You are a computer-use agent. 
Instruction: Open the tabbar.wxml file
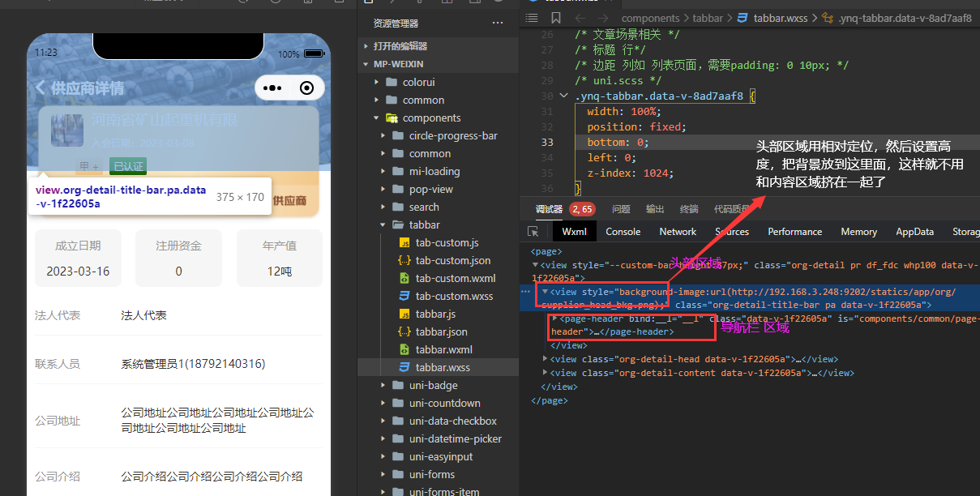point(443,349)
